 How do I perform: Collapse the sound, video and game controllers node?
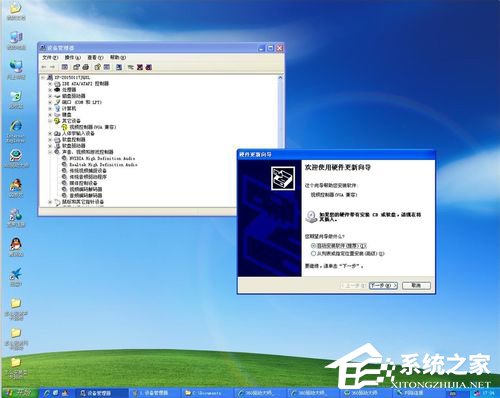50,152
